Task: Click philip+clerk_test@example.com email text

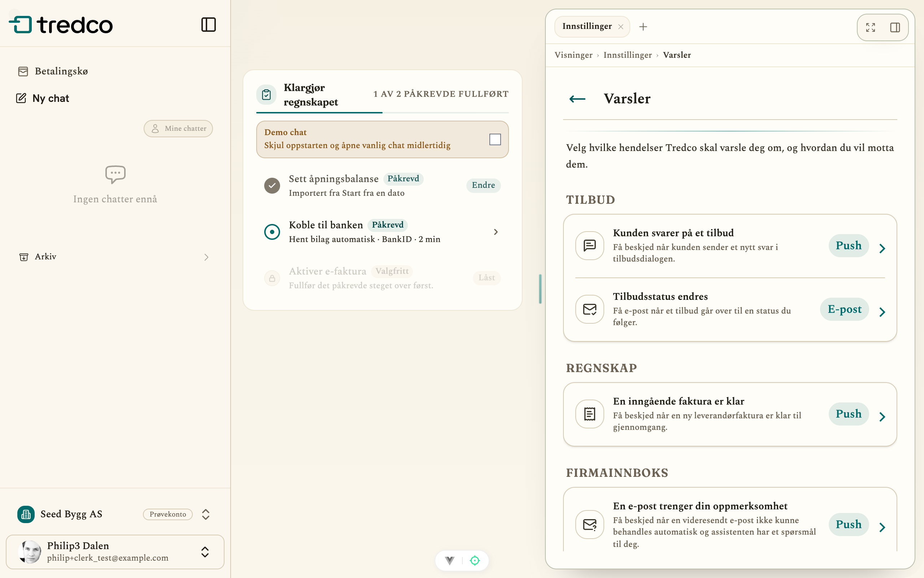Action: click(x=108, y=558)
